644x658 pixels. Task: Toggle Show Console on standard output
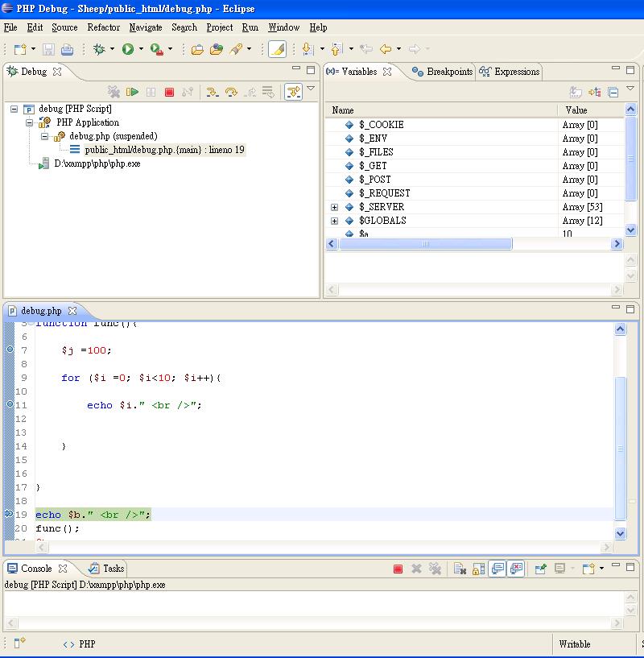coord(497,569)
